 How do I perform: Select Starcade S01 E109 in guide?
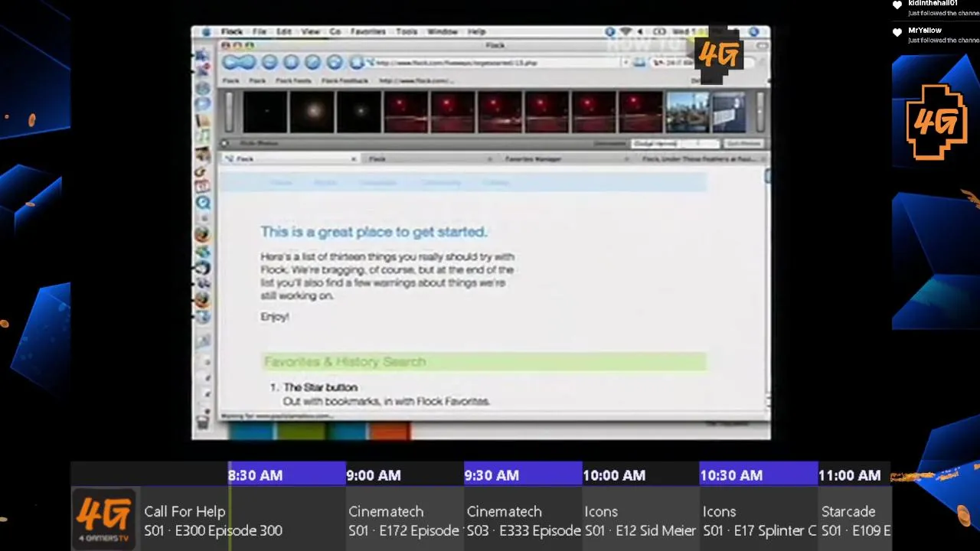[854, 520]
